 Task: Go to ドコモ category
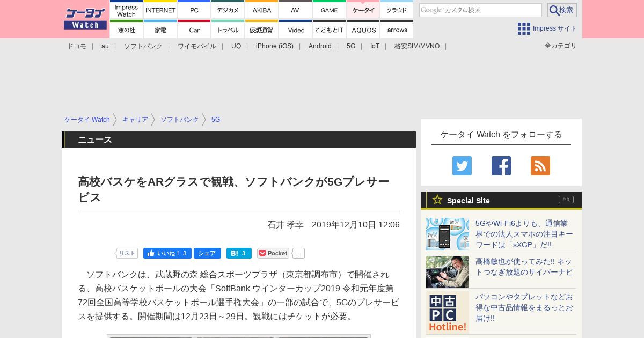point(77,46)
